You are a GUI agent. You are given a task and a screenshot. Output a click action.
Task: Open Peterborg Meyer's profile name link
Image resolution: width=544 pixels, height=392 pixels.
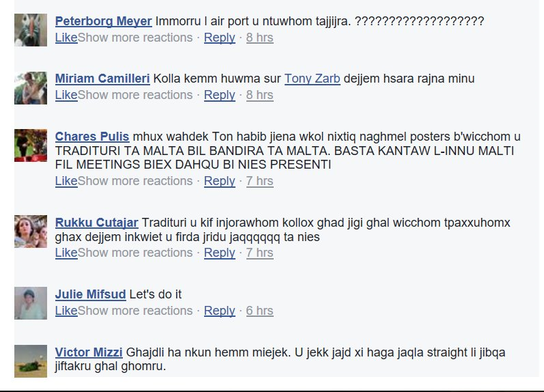point(103,21)
